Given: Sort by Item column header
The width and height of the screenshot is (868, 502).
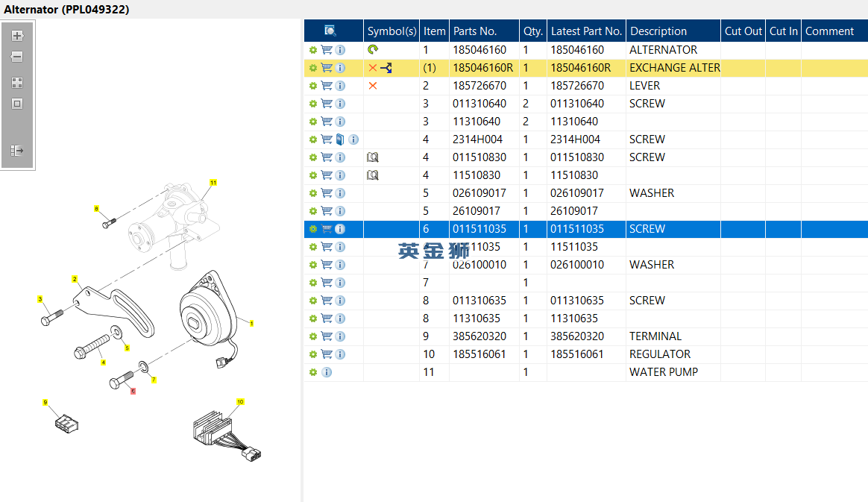Looking at the screenshot, I should tap(435, 31).
